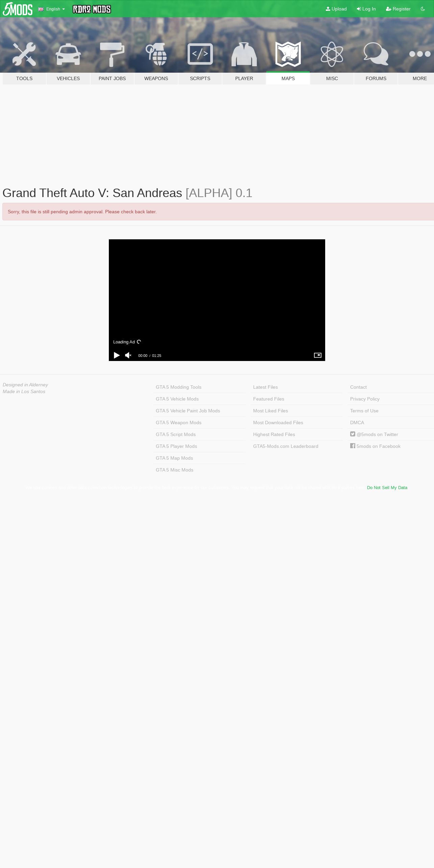434x868 pixels.
Task: Click the Weapons grenade icon
Action: [x=156, y=54]
